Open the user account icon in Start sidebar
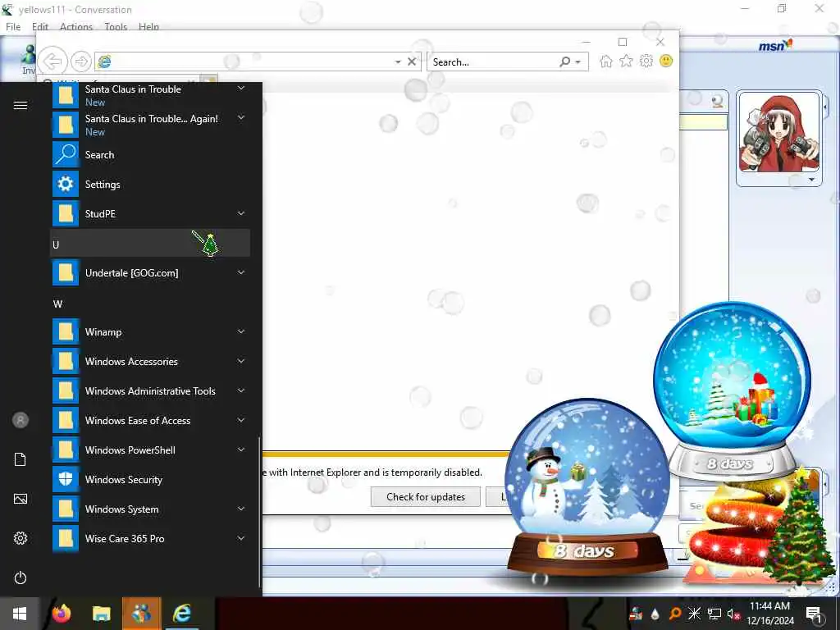The width and height of the screenshot is (840, 630). tap(21, 420)
